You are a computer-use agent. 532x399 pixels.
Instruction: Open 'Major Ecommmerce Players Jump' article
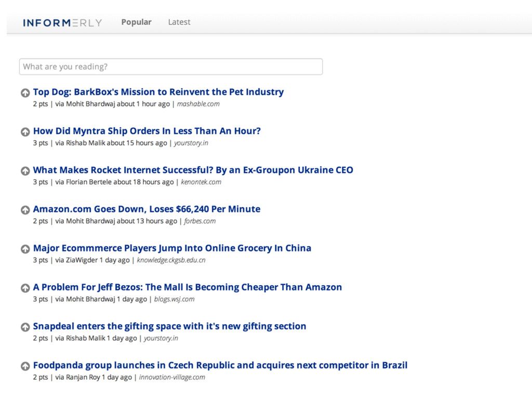pyautogui.click(x=172, y=248)
